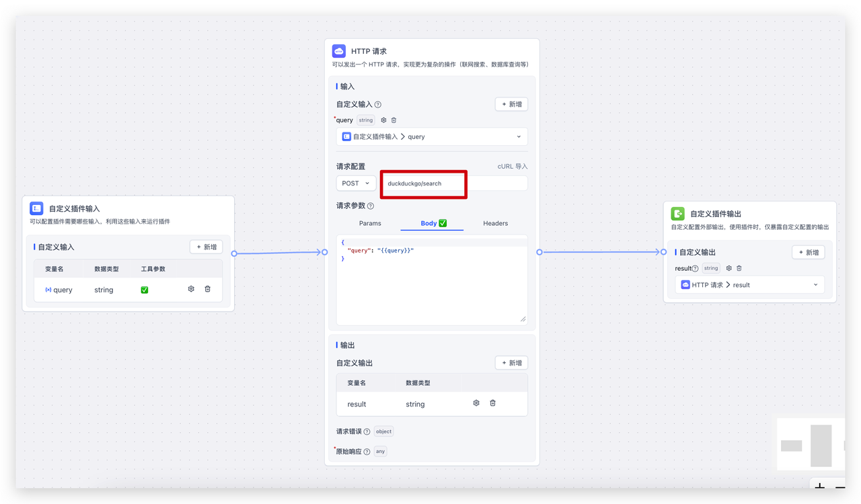861x504 pixels.
Task: Click the HTTP request node cloud icon
Action: [x=339, y=51]
